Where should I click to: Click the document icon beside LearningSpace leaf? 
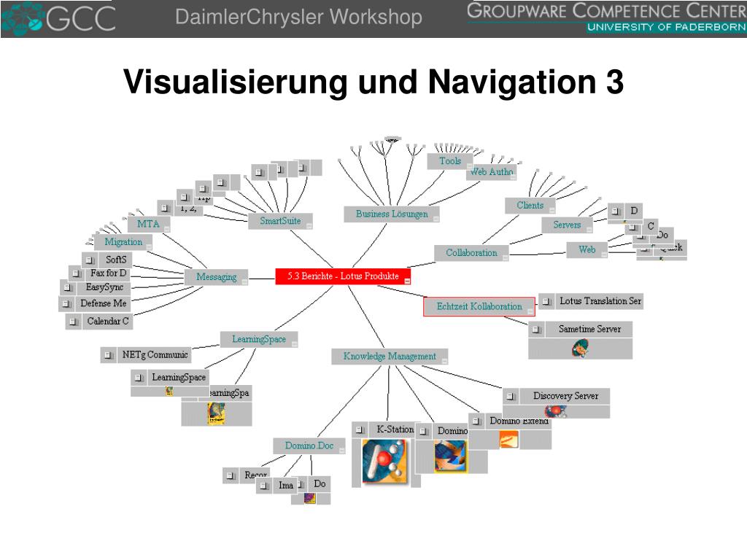(x=139, y=378)
